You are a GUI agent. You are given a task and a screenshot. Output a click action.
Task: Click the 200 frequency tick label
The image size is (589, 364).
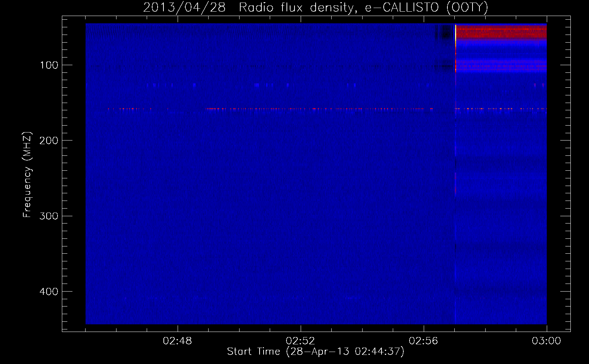click(49, 141)
